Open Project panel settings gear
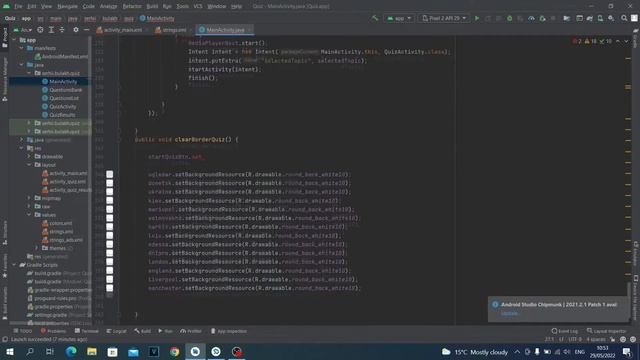640x360 pixels. pos(76,30)
